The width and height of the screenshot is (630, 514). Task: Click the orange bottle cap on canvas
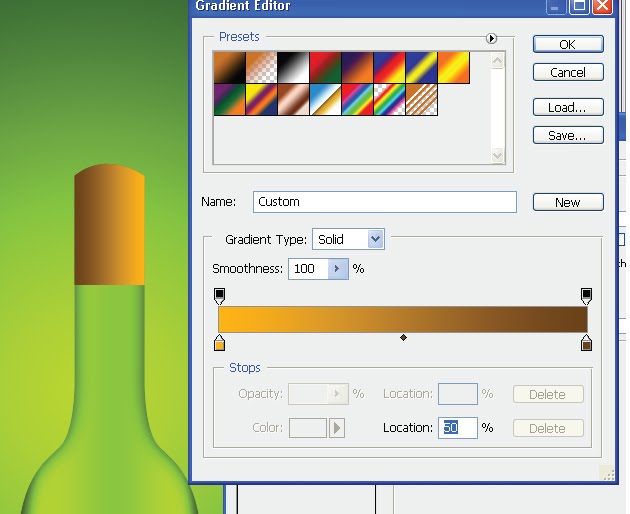[x=109, y=224]
